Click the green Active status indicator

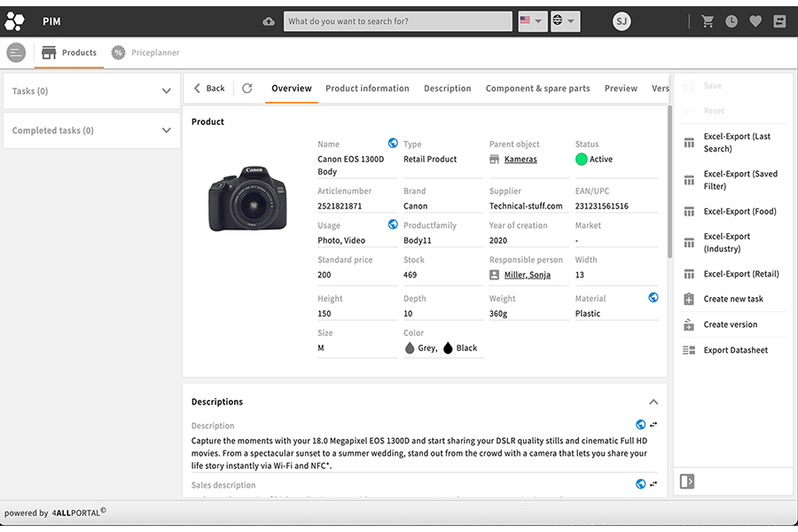pyautogui.click(x=581, y=160)
